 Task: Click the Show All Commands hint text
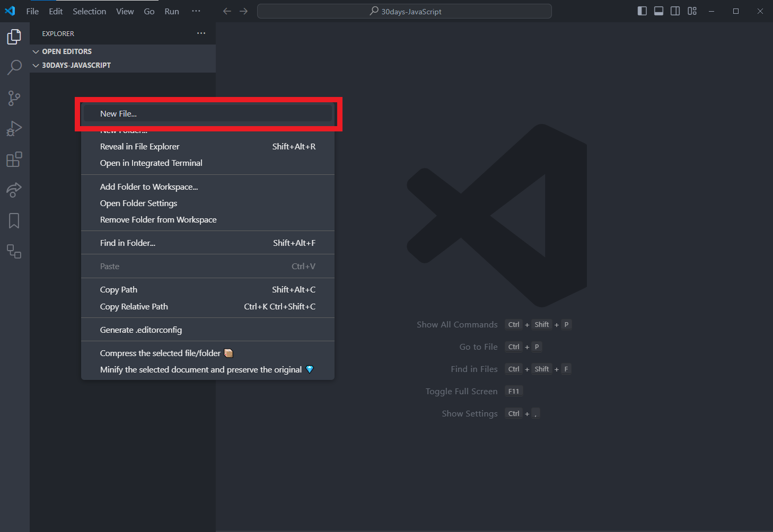(457, 325)
